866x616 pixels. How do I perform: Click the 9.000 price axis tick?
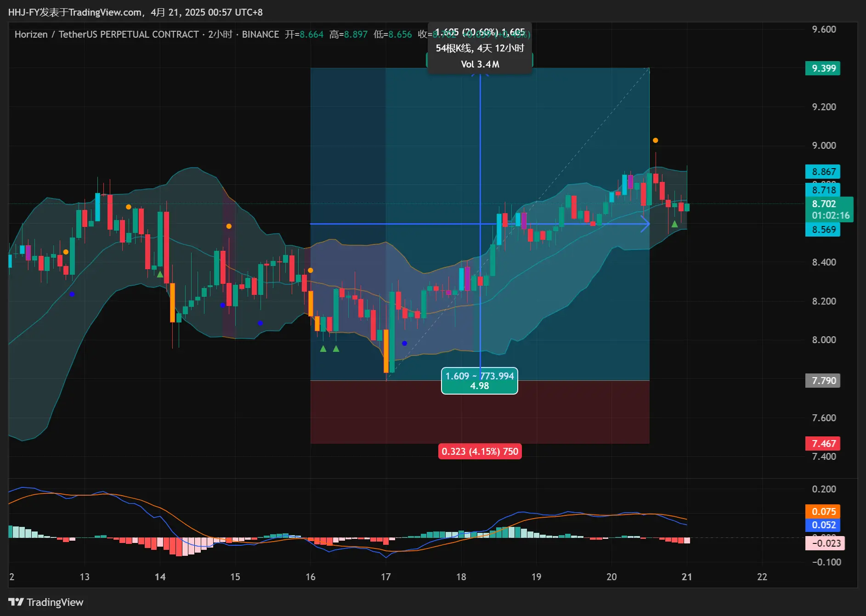click(824, 146)
